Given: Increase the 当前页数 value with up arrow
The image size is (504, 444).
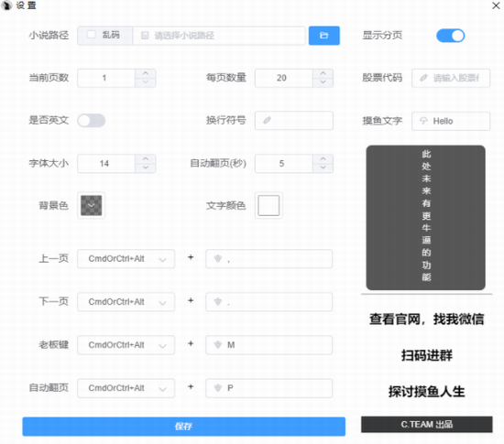Looking at the screenshot, I should click(x=146, y=73).
